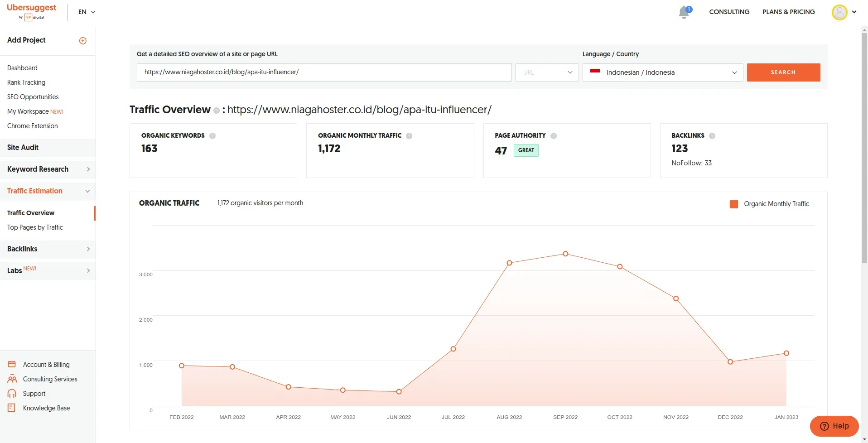The width and height of the screenshot is (868, 443).
Task: Open Top Pages by Traffic
Action: tap(35, 227)
